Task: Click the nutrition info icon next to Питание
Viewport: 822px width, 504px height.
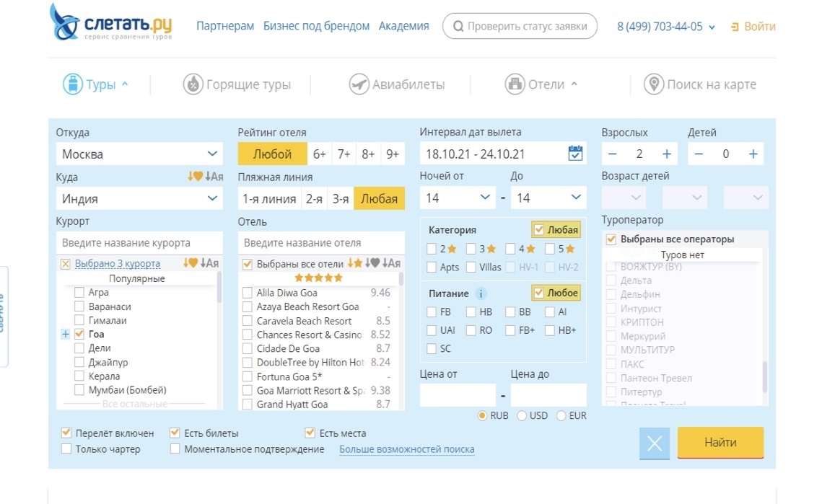Action: point(481,294)
